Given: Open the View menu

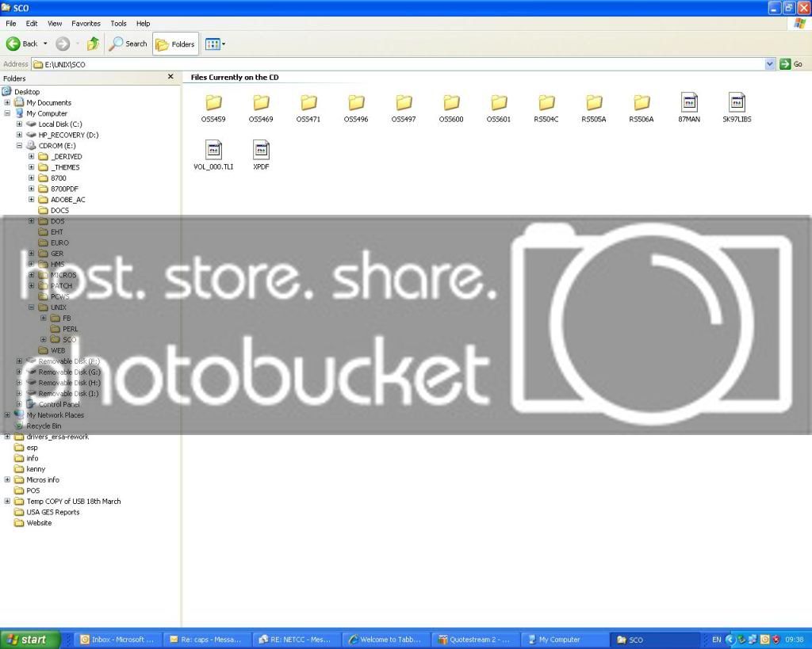Looking at the screenshot, I should coord(55,24).
